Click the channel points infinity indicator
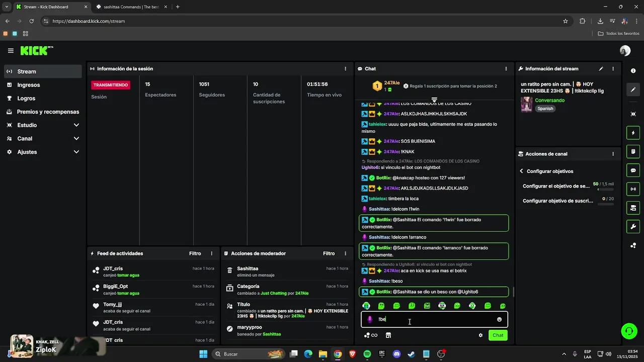Screen dimensions: 644x362 point(371,335)
